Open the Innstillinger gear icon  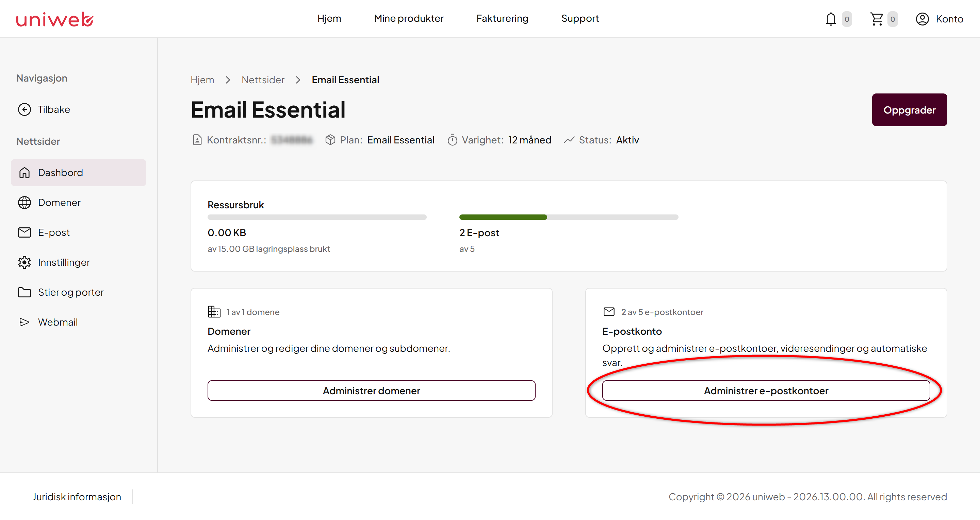click(x=24, y=262)
